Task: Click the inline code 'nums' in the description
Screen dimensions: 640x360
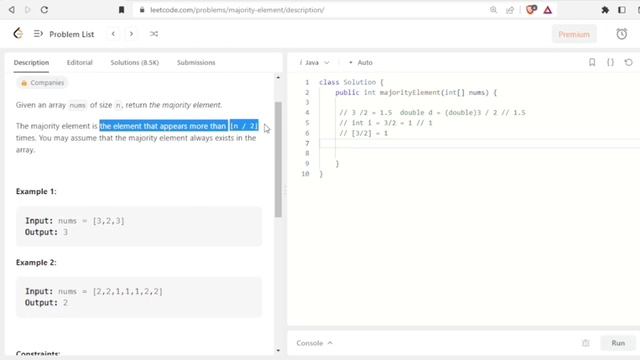Action: tap(77, 105)
